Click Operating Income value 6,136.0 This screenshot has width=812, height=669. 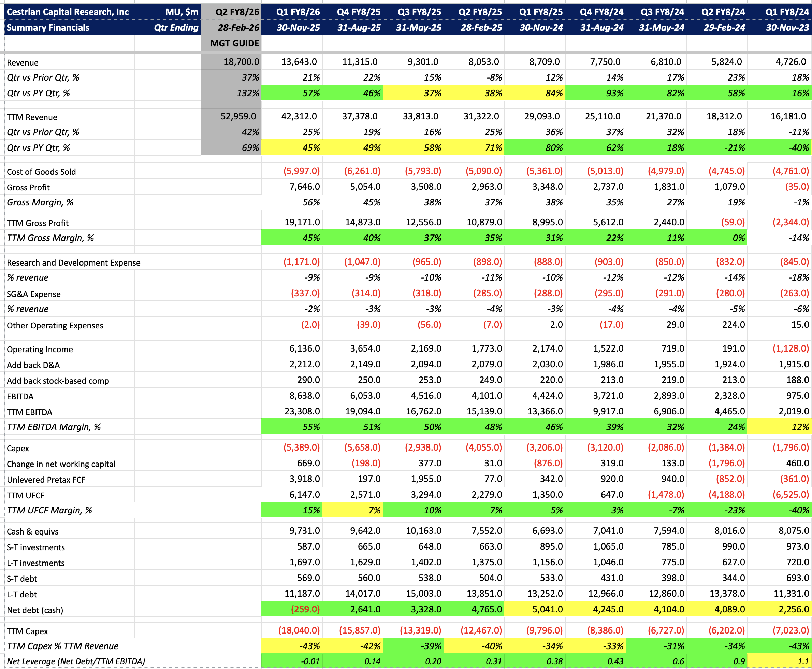pyautogui.click(x=304, y=348)
